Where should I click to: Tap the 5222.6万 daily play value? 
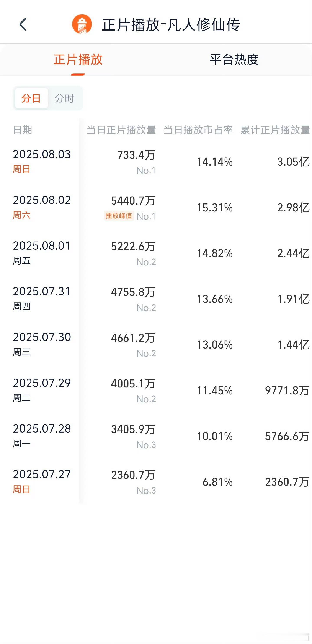(133, 247)
